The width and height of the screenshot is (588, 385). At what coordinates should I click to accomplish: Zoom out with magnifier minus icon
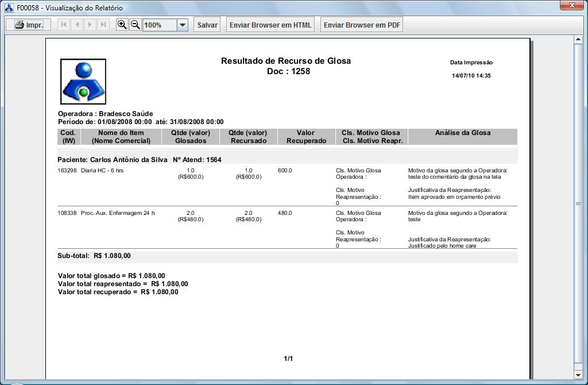tap(135, 25)
